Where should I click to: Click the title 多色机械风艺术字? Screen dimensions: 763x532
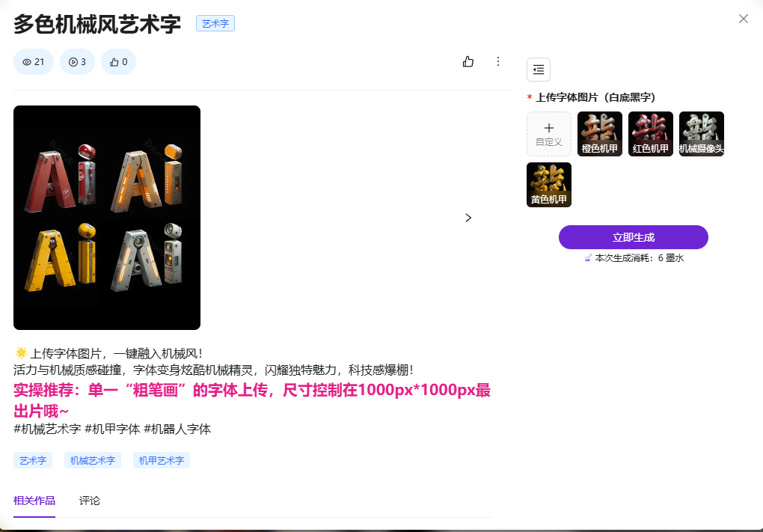click(97, 24)
